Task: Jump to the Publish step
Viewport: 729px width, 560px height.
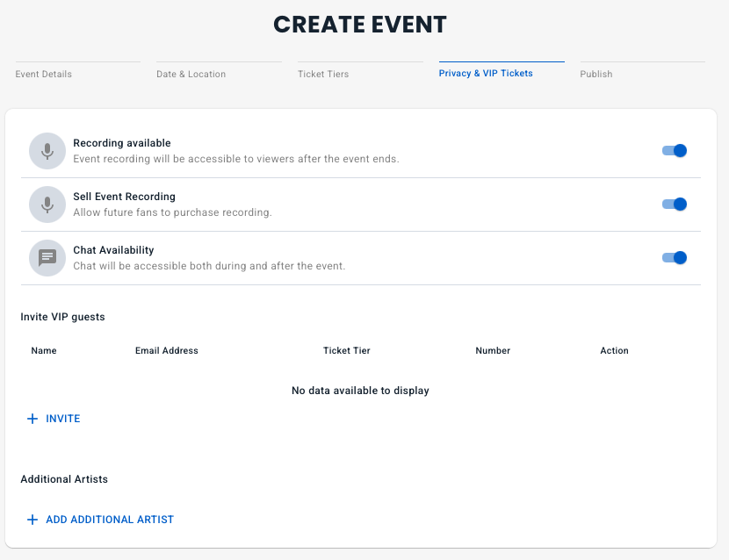Action: pyautogui.click(x=596, y=74)
